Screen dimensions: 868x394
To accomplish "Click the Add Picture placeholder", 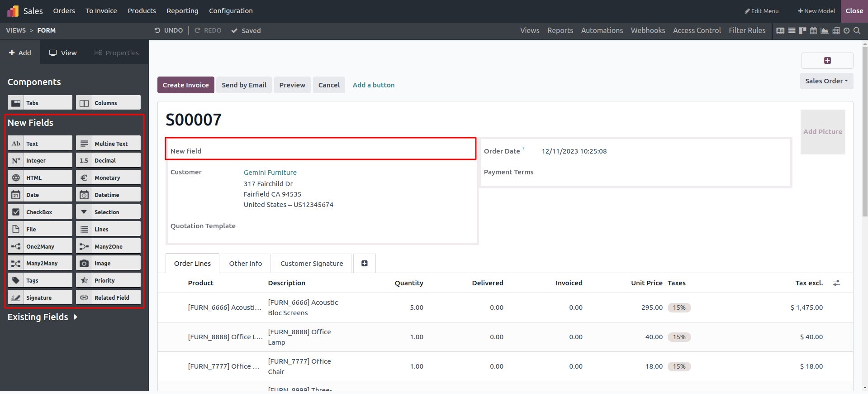I will 823,132.
